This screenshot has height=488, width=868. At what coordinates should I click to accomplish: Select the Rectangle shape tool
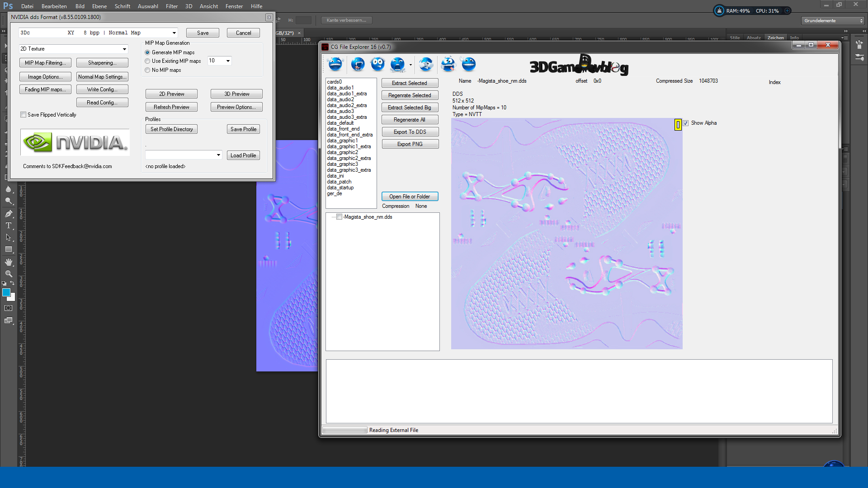pyautogui.click(x=8, y=249)
